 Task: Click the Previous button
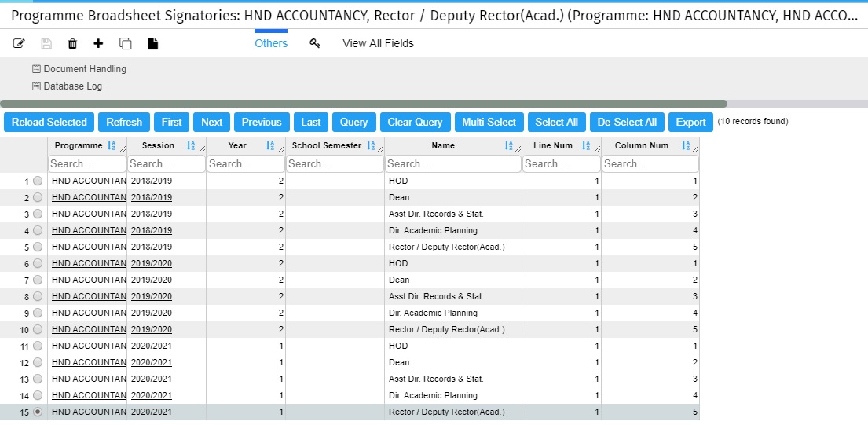262,123
